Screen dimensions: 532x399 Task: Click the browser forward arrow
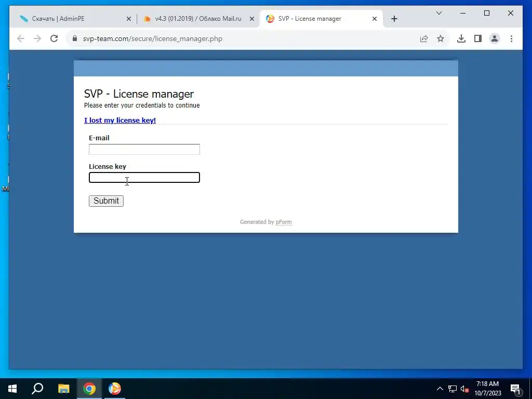37,38
